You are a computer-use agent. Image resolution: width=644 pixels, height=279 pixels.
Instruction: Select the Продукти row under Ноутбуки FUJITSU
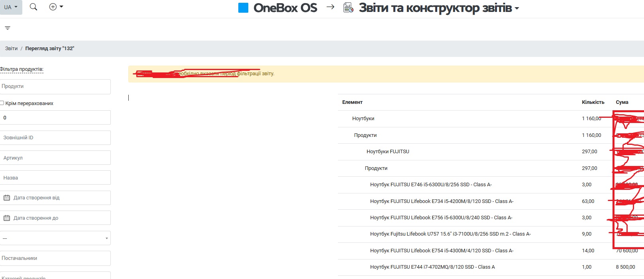pos(491,168)
